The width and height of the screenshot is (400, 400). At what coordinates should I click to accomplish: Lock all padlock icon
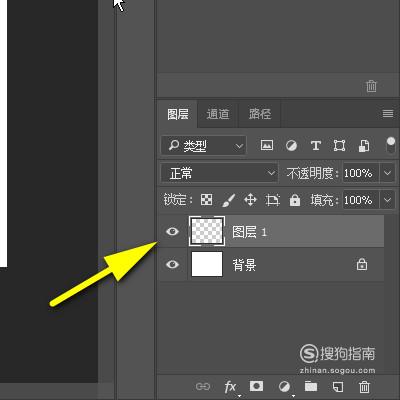295,200
